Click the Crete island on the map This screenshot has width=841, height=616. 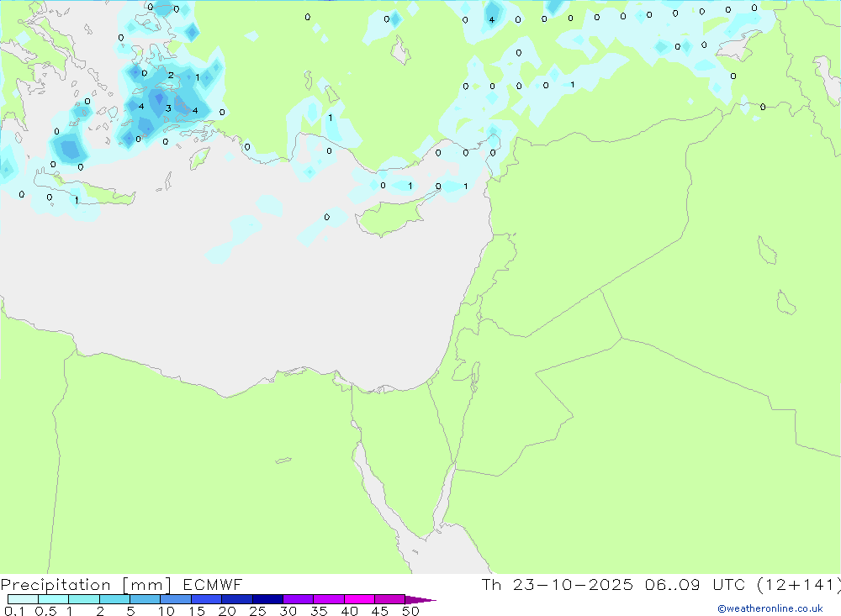[x=86, y=189]
